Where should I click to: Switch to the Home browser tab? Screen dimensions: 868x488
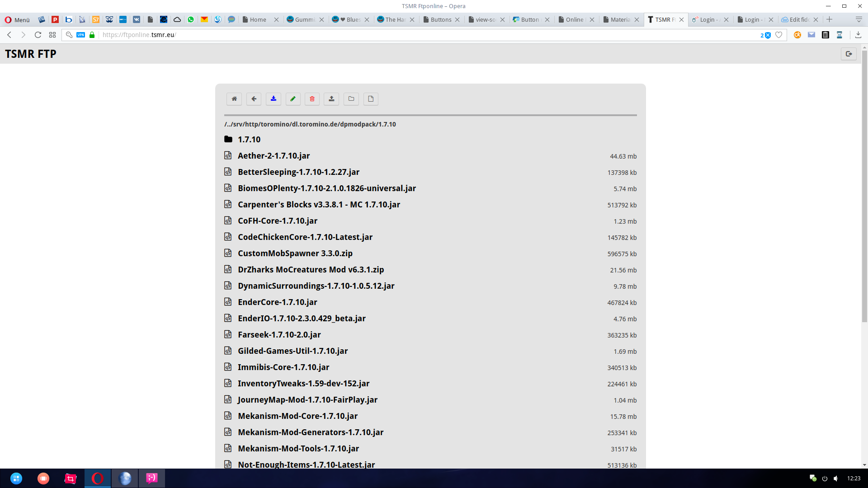258,19
